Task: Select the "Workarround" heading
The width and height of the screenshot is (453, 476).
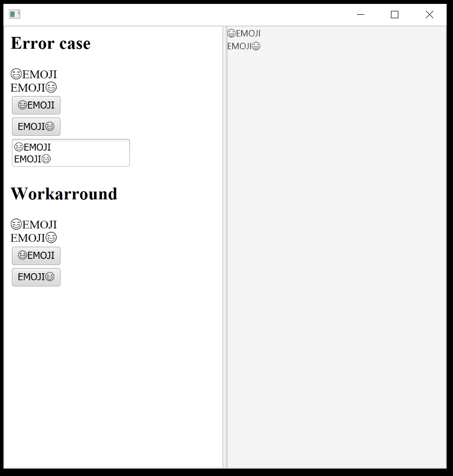Action: [64, 194]
